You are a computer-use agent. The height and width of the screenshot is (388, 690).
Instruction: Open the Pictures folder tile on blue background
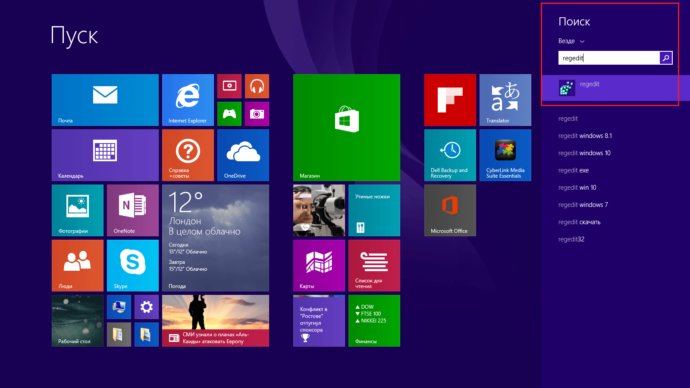[x=147, y=335]
